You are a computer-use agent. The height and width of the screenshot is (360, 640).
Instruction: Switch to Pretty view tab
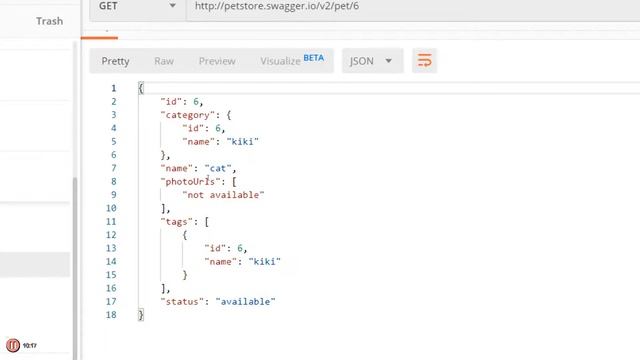116,61
